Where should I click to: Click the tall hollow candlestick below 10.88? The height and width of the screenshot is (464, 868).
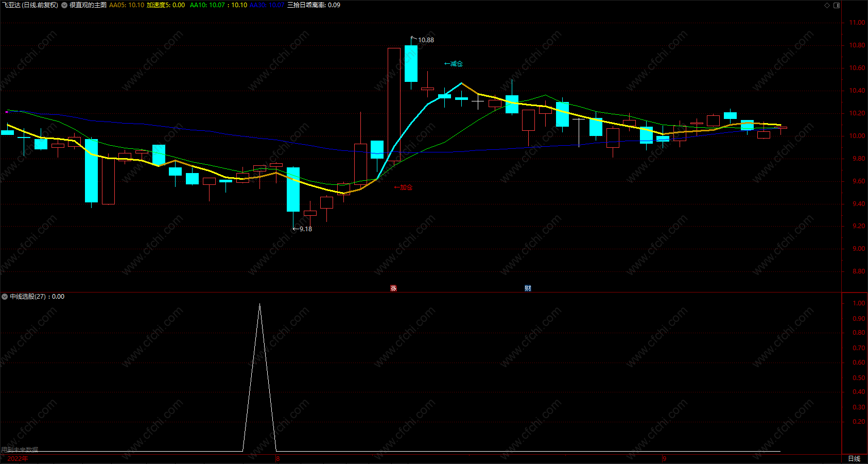pos(394,105)
